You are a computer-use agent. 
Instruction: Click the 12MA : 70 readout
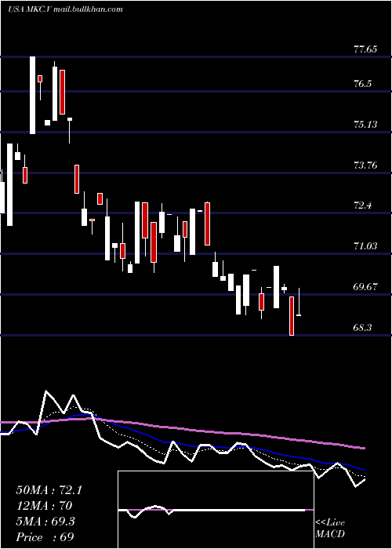pyautogui.click(x=44, y=506)
